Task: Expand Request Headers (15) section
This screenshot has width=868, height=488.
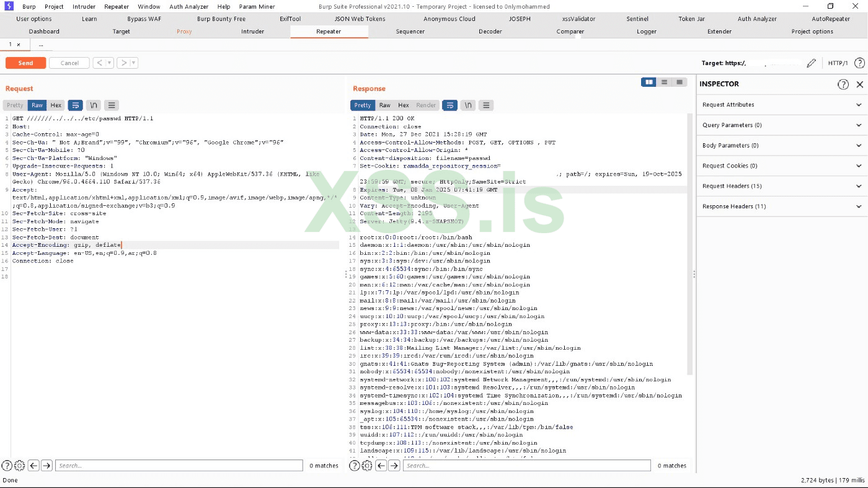Action: coord(782,186)
